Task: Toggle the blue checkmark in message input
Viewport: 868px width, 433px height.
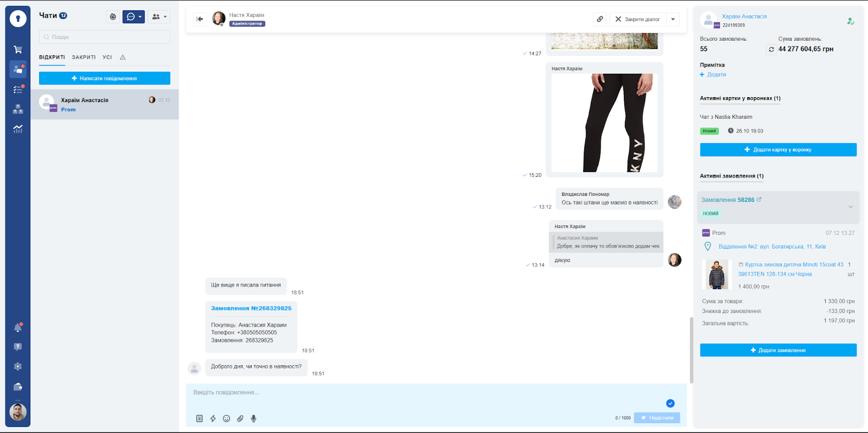Action: pyautogui.click(x=670, y=403)
